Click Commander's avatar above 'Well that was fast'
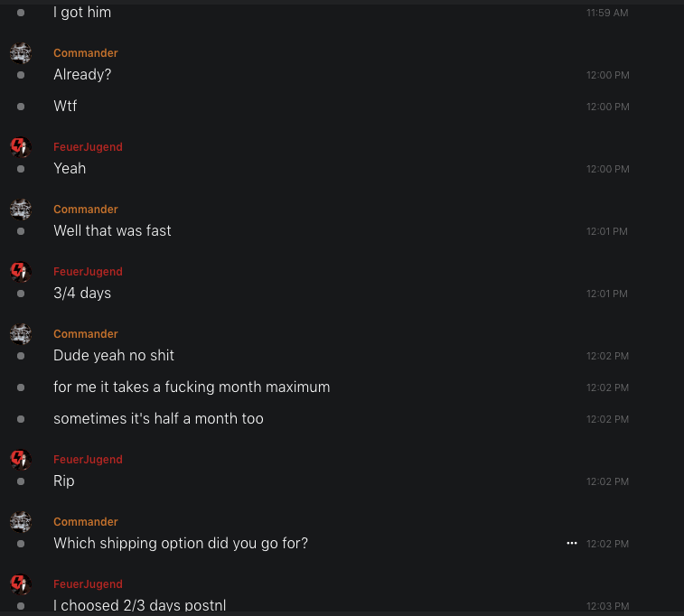 [21, 209]
